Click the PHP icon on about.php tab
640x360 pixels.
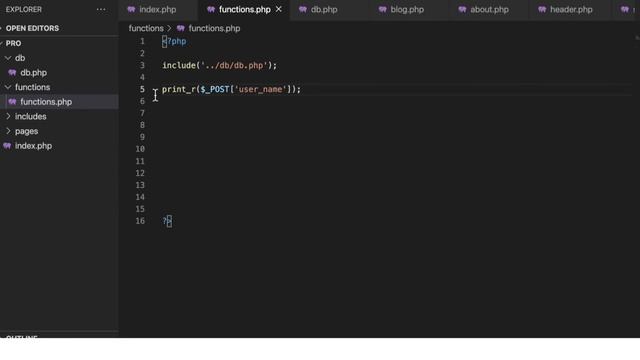(462, 9)
